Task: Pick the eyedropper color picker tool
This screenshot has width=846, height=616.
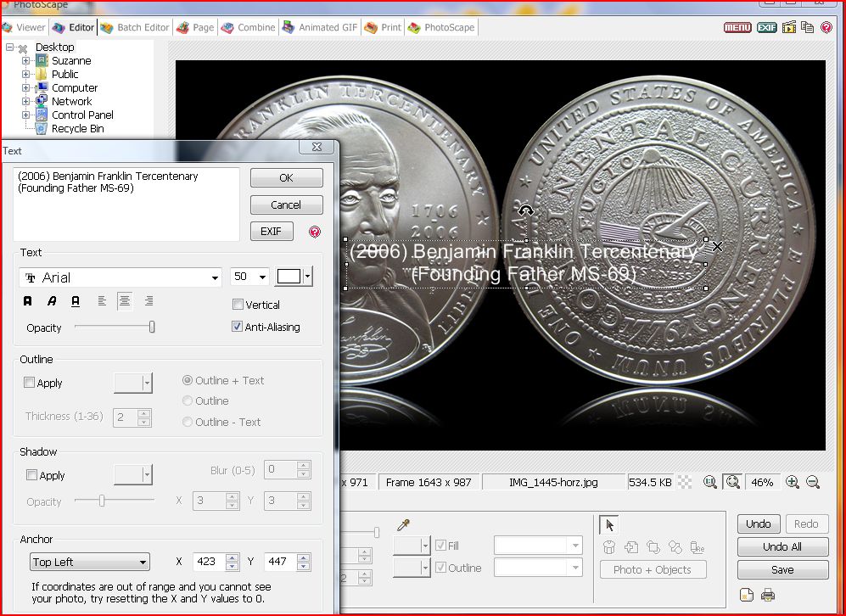Action: (404, 525)
